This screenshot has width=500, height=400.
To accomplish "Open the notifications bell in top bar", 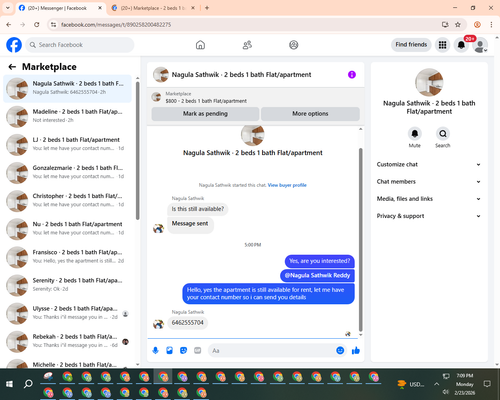I will (x=461, y=45).
